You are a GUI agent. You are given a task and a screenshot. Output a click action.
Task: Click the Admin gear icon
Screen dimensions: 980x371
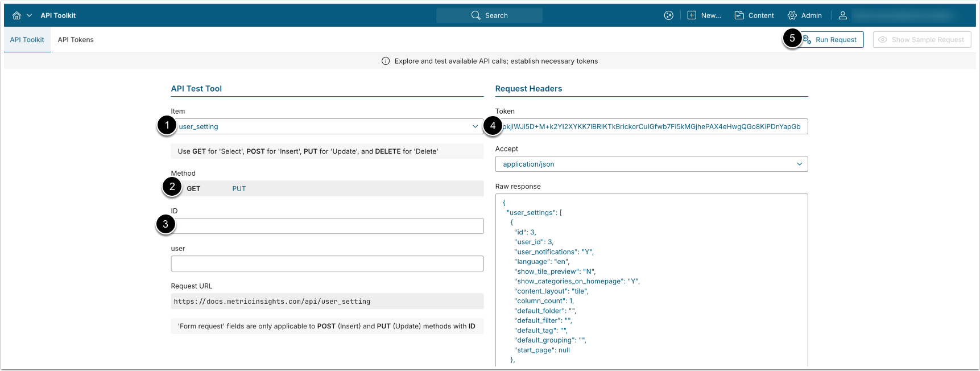pyautogui.click(x=792, y=15)
